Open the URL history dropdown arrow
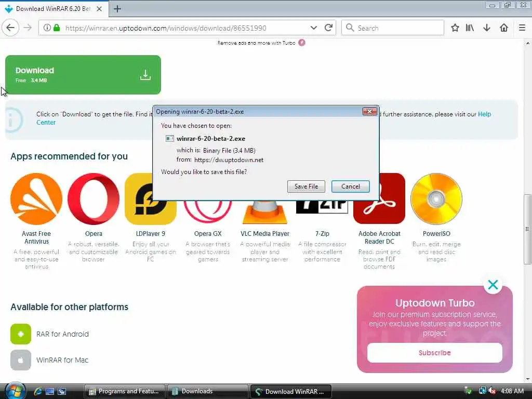The width and height of the screenshot is (532, 399). click(x=313, y=28)
